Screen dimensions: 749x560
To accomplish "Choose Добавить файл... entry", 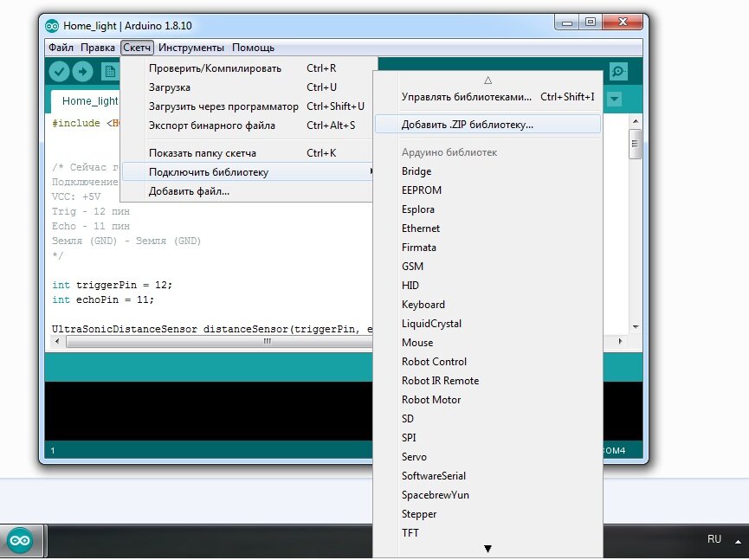I will point(247,191).
